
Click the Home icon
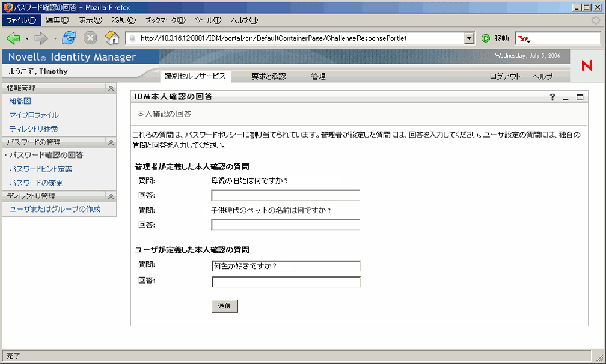coord(112,38)
